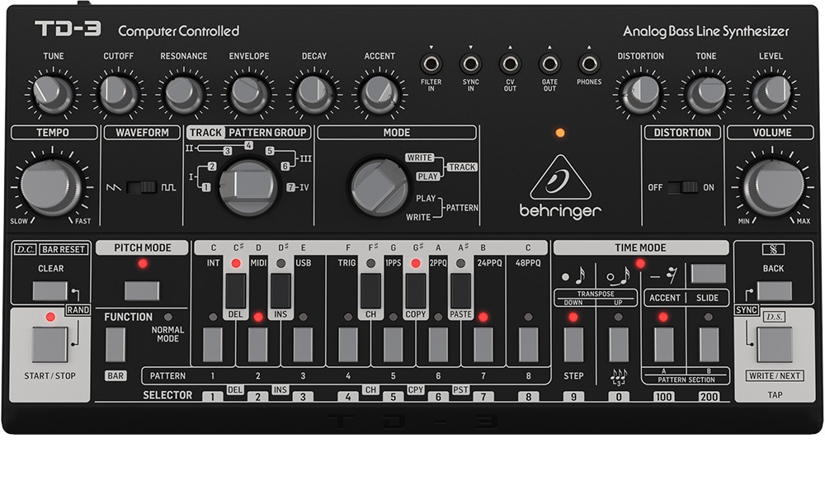Push the CLEAR button

[50, 291]
